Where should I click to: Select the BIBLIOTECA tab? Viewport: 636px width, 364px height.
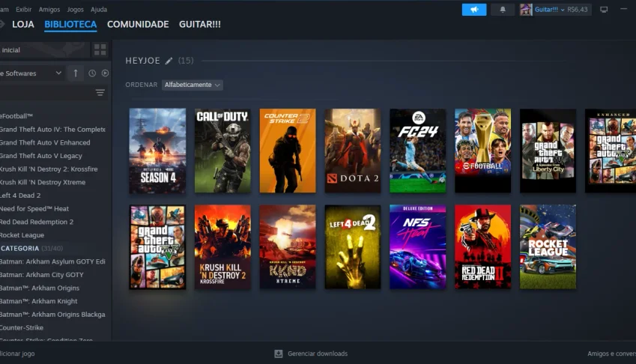(70, 24)
